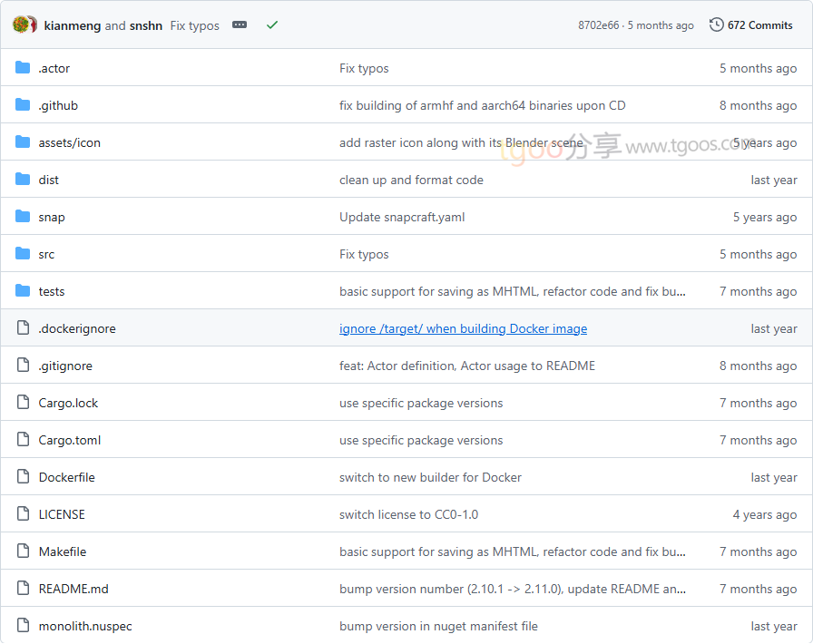Click the LICENSE file icon
813x644 pixels.
[23, 514]
